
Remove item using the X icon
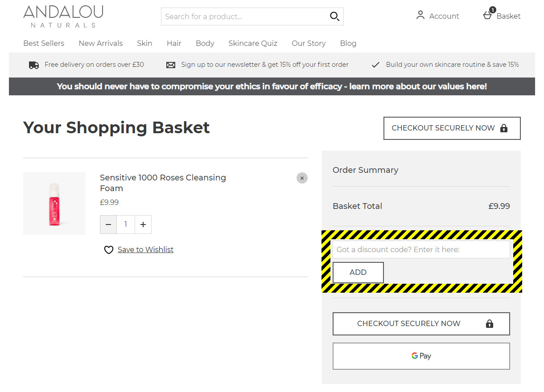(302, 178)
